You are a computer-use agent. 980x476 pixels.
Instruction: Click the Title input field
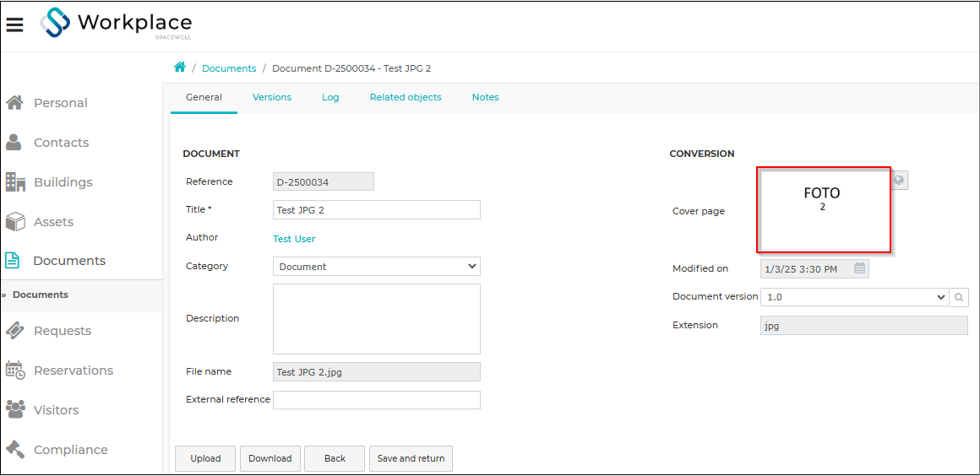click(x=376, y=210)
